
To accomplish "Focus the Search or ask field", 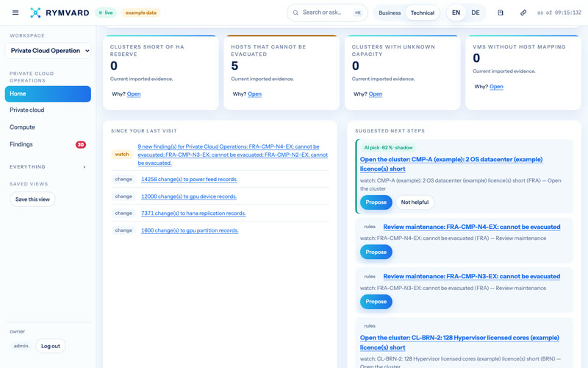I will [327, 13].
